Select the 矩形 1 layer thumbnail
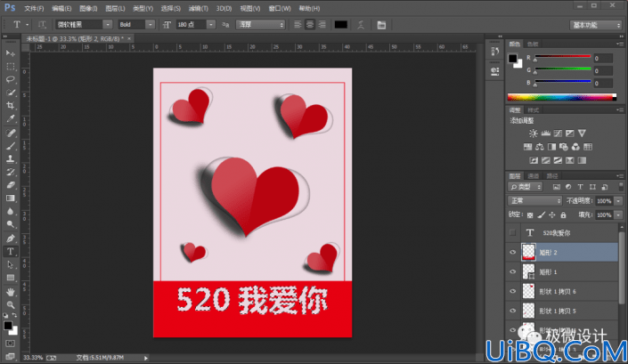 coord(528,272)
